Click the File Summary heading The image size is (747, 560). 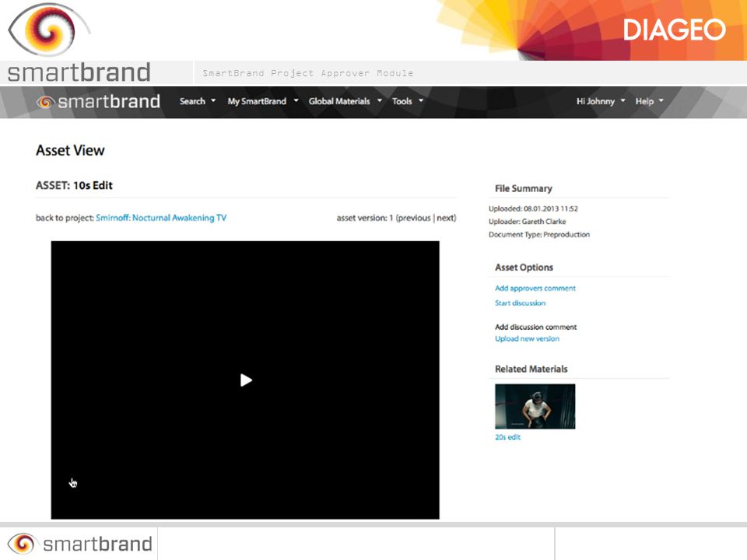click(523, 188)
